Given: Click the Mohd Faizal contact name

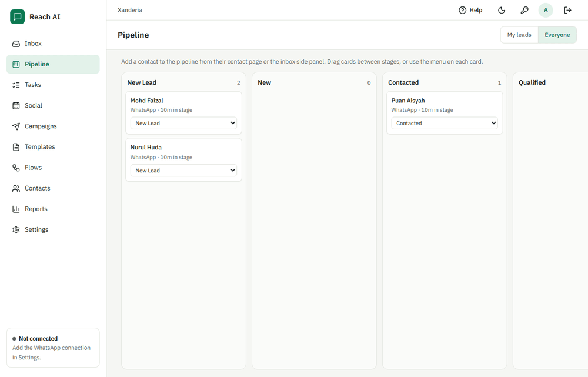Looking at the screenshot, I should point(146,101).
